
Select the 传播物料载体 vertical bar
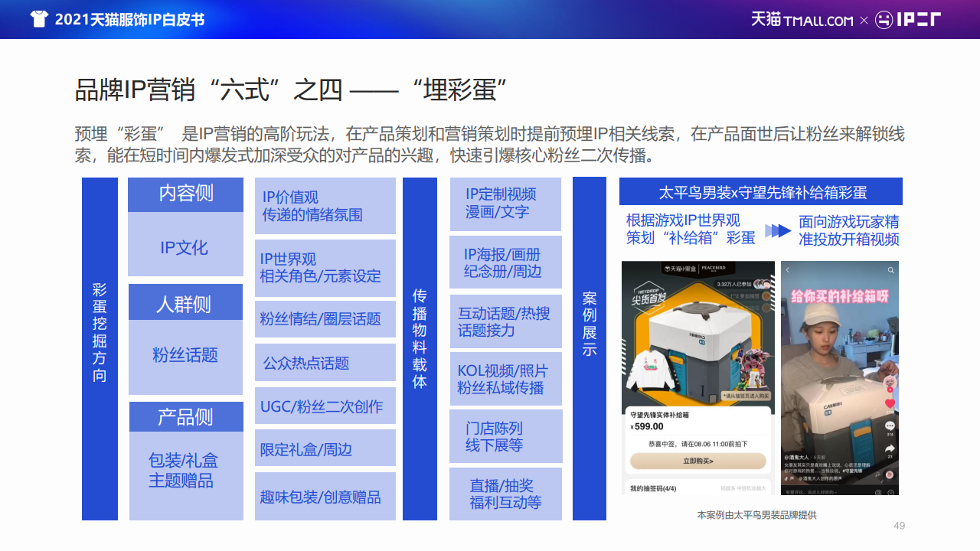(x=420, y=348)
